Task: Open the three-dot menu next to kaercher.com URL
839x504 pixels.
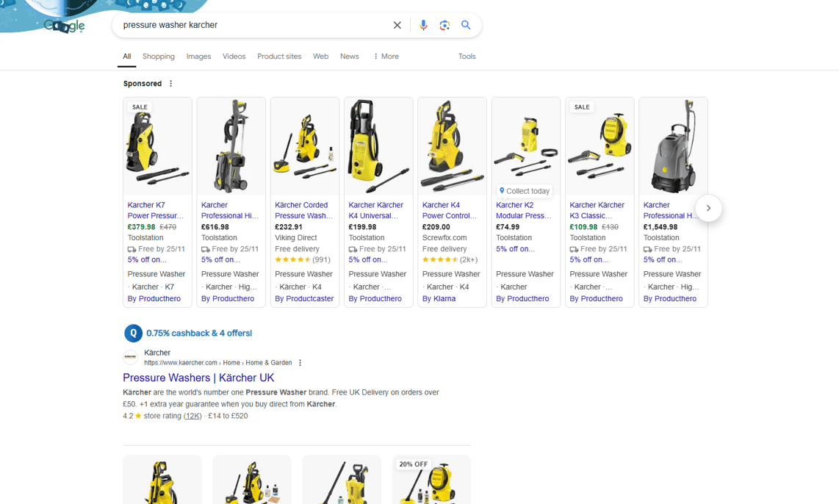Action: pos(300,363)
